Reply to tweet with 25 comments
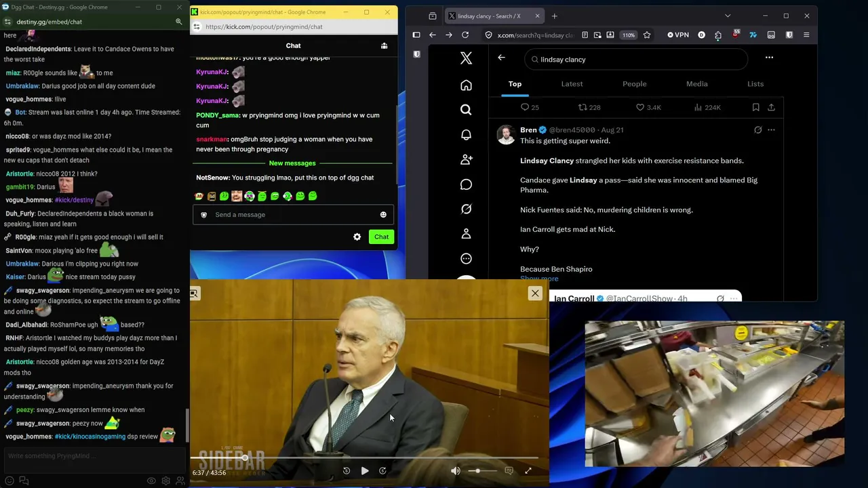Screen dimensions: 868x488 [x=530, y=107]
